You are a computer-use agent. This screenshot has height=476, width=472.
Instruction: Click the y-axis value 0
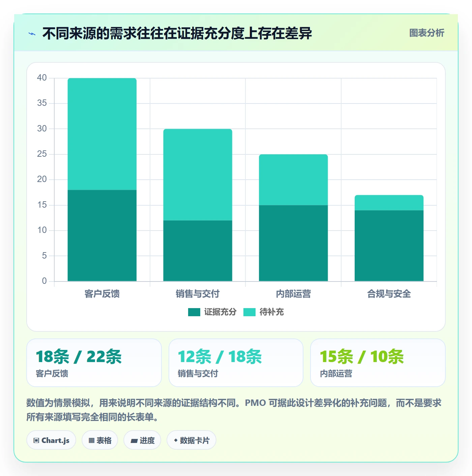point(44,281)
